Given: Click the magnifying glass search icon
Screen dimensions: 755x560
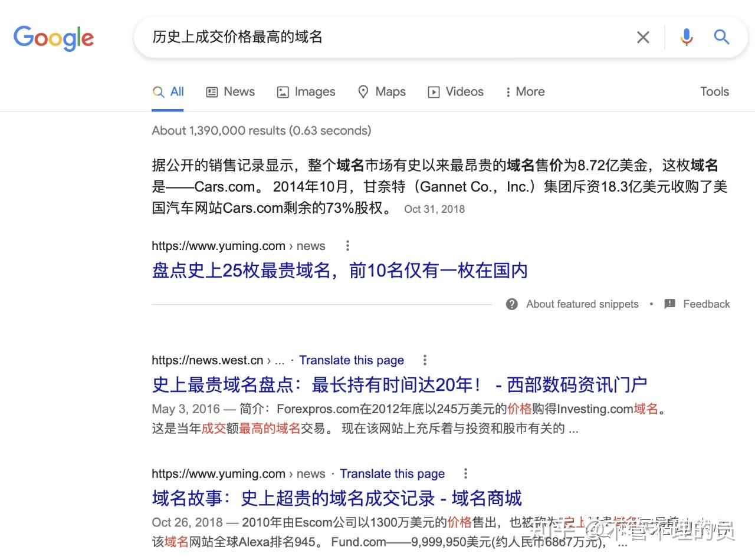Looking at the screenshot, I should (721, 37).
